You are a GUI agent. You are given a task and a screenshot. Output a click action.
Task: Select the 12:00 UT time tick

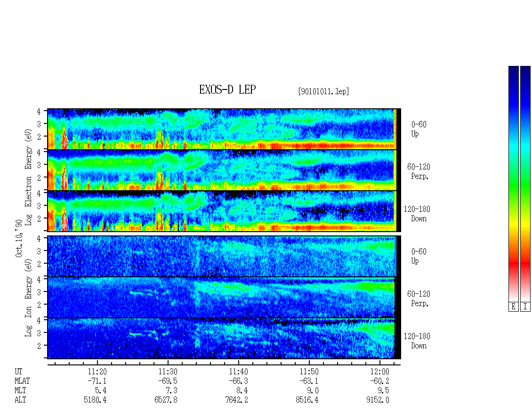tap(379, 372)
